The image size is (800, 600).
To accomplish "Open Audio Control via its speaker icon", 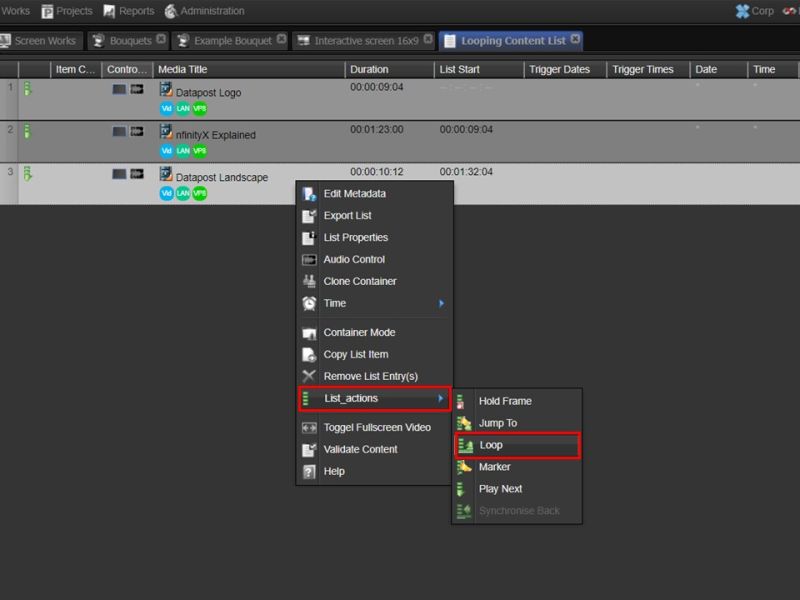I will coord(308,260).
